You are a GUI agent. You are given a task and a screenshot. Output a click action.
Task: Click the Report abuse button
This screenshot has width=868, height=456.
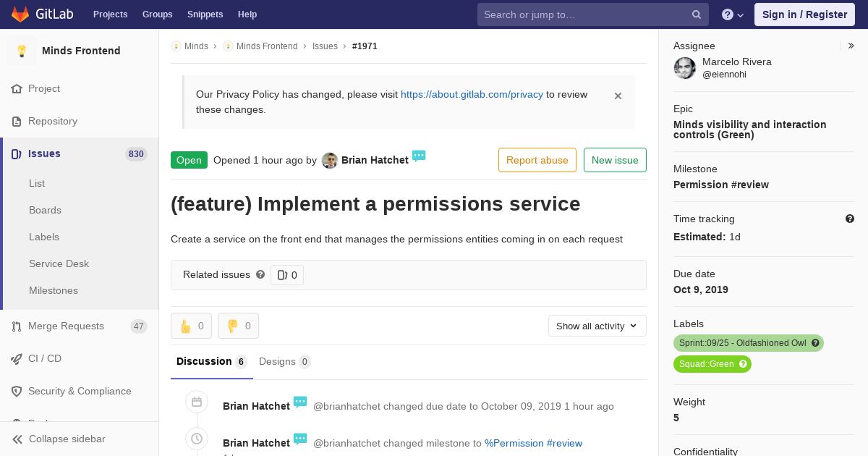pos(537,160)
